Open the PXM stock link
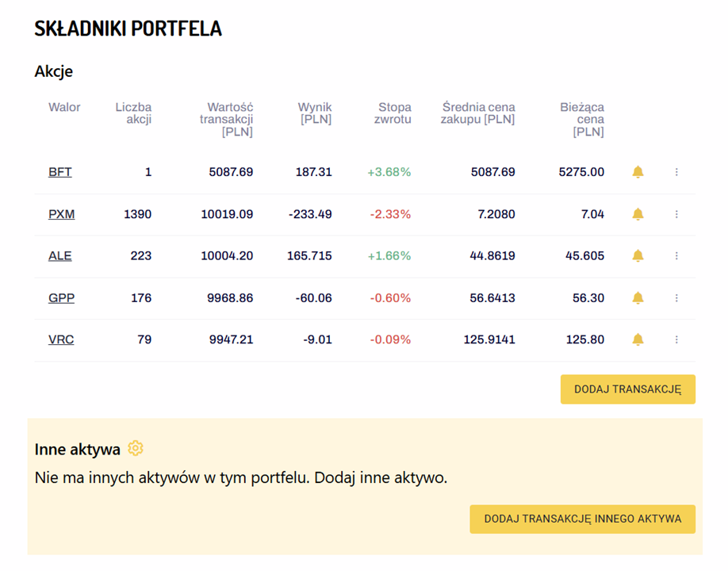Image resolution: width=728 pixels, height=571 pixels. tap(61, 214)
